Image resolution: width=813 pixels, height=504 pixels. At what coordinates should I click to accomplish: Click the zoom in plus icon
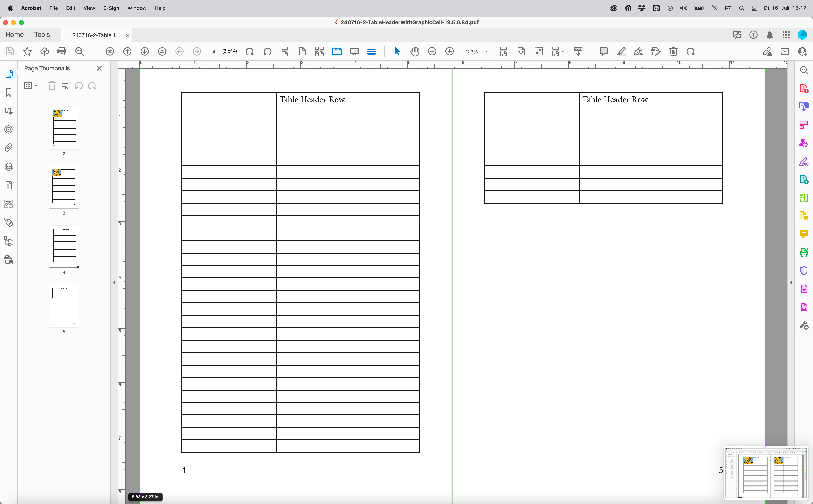click(x=450, y=51)
